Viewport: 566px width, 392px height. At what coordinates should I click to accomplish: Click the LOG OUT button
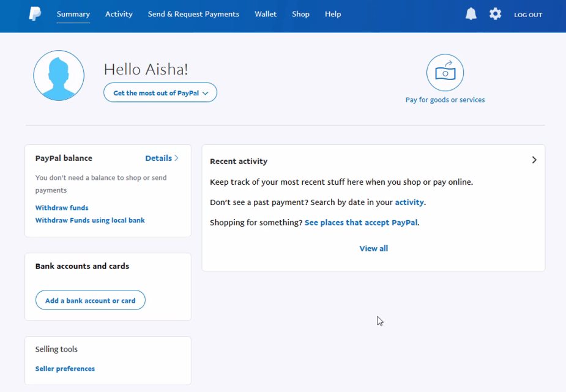(x=528, y=15)
